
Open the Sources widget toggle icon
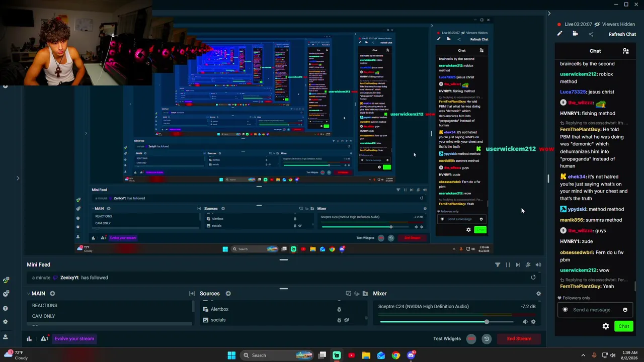click(x=348, y=294)
